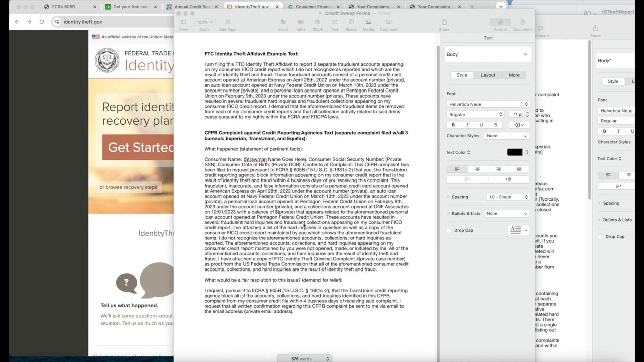Click browser forward arrow button
Viewport: 644px width, 362px height.
tap(29, 22)
